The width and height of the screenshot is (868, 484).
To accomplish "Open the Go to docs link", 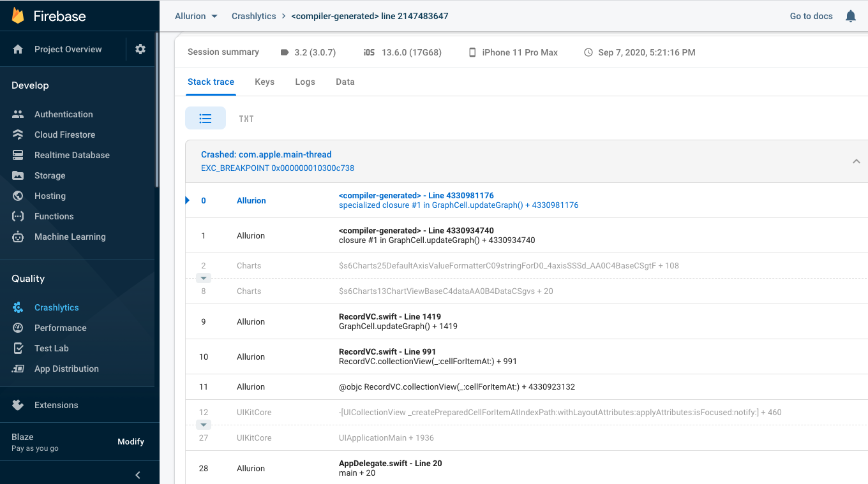I will tap(811, 16).
